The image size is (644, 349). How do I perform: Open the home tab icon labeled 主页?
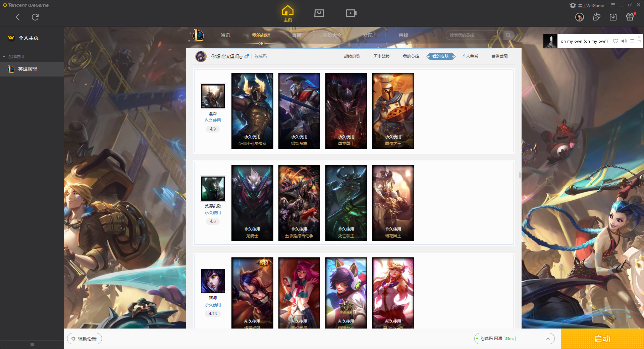pos(288,14)
